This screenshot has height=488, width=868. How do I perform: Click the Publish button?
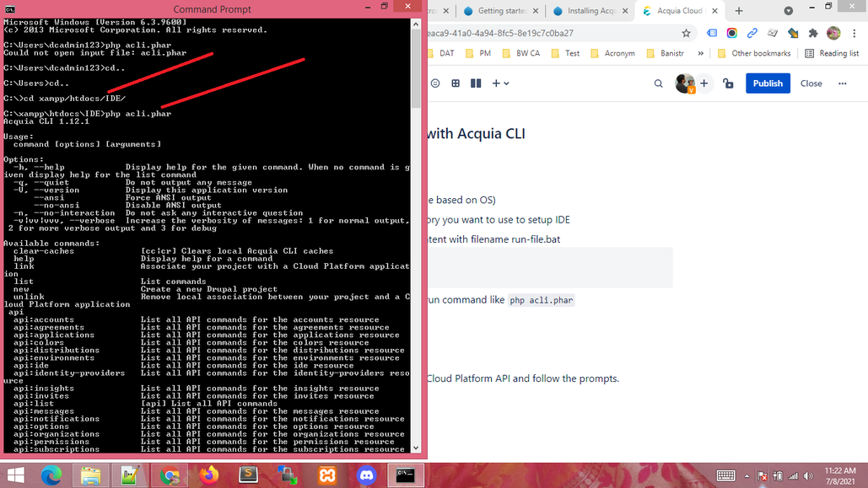tap(768, 83)
